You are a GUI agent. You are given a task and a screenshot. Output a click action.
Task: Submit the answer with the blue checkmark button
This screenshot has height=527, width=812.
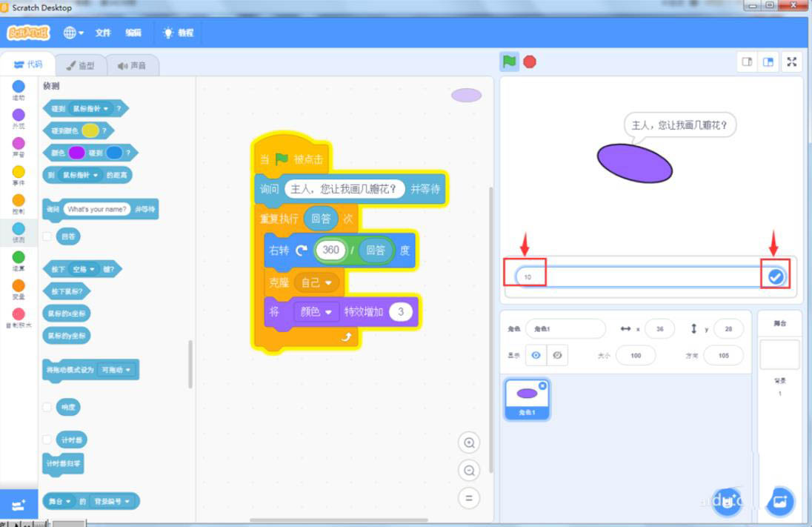pos(775,275)
